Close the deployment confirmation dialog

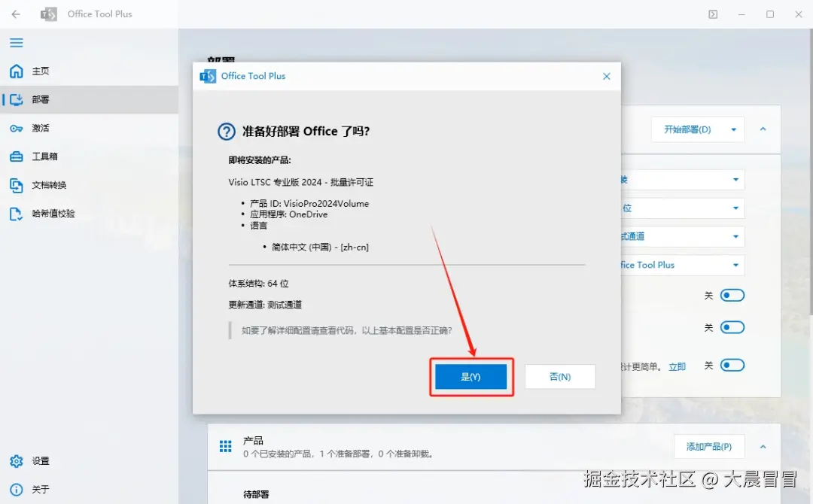(x=607, y=76)
